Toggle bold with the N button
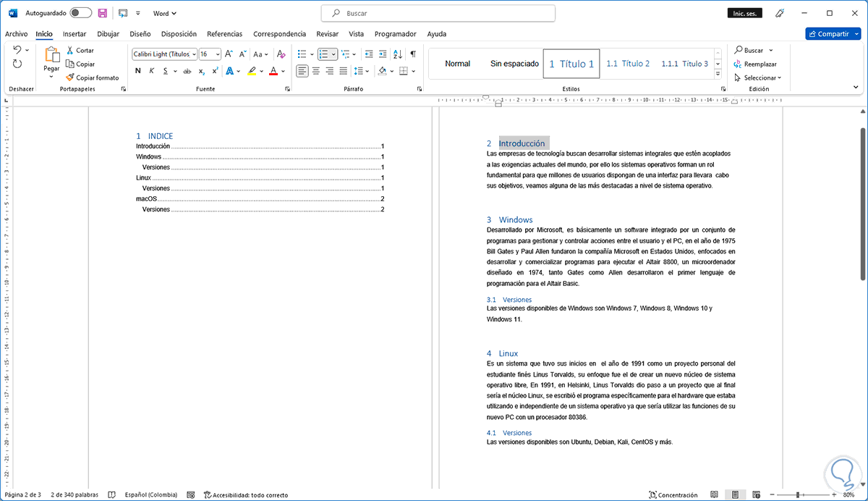The width and height of the screenshot is (868, 501). [x=138, y=71]
